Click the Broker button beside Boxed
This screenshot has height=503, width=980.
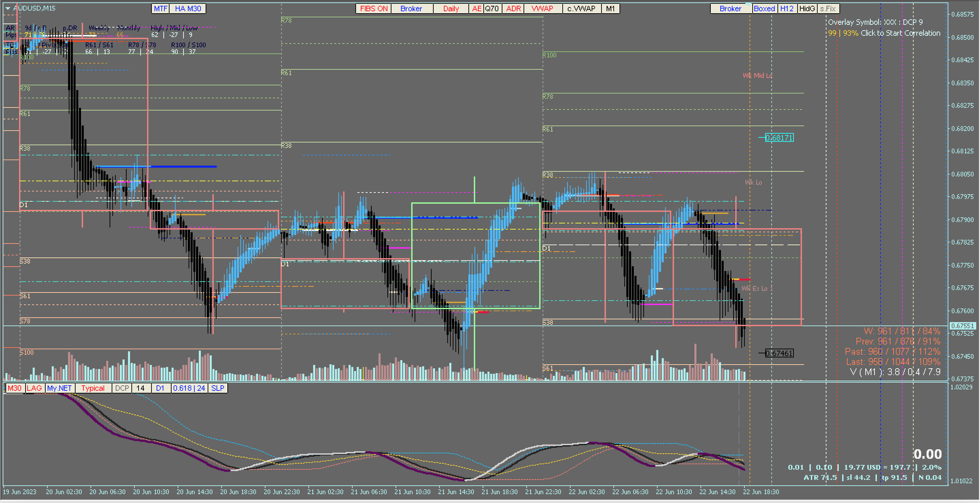(x=730, y=9)
